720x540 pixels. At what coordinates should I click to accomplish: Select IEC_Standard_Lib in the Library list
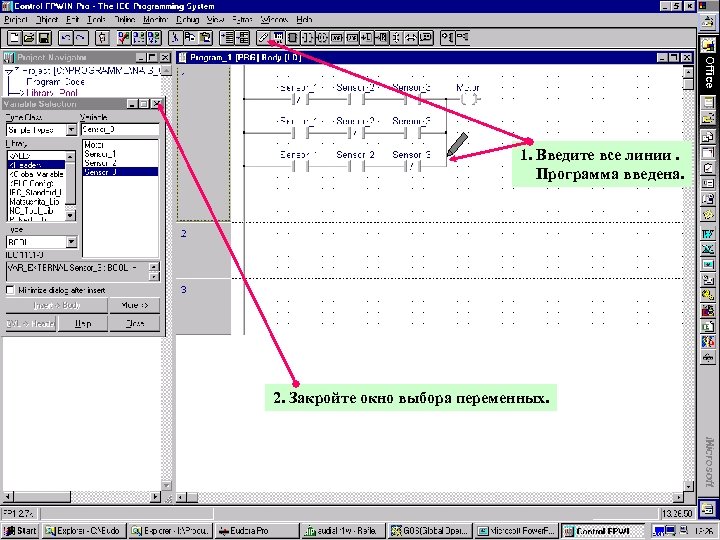pyautogui.click(x=35, y=192)
